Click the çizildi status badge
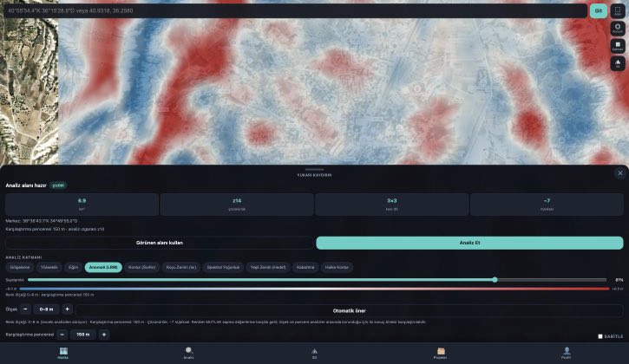 click(58, 185)
